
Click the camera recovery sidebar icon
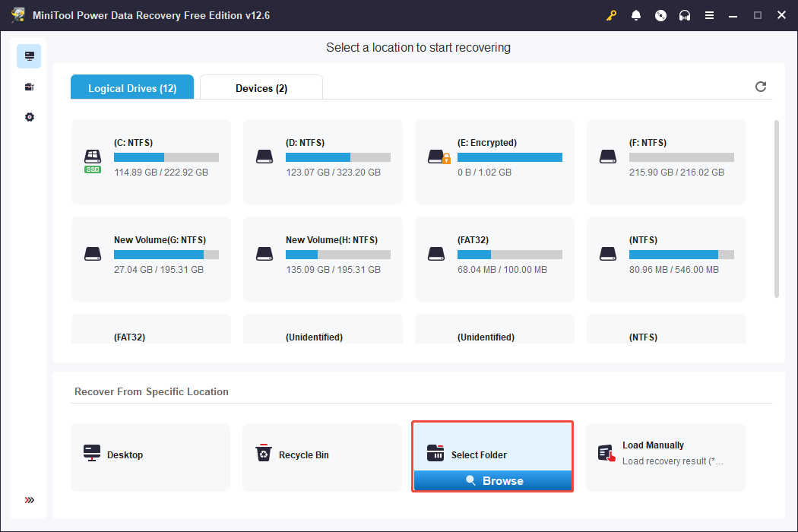29,86
